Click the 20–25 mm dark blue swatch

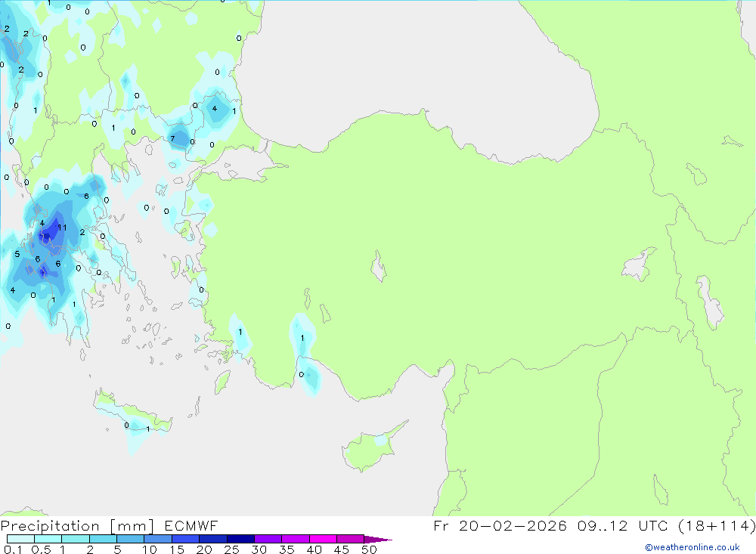[212, 539]
